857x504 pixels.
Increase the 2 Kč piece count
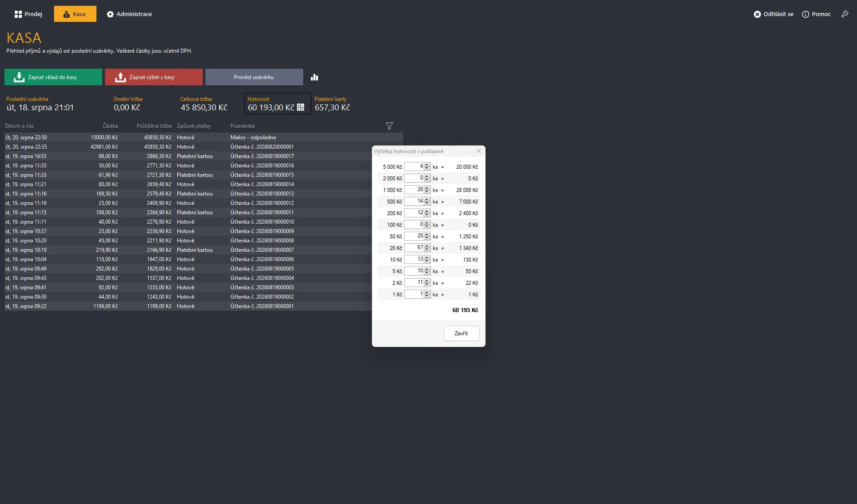coord(427,281)
